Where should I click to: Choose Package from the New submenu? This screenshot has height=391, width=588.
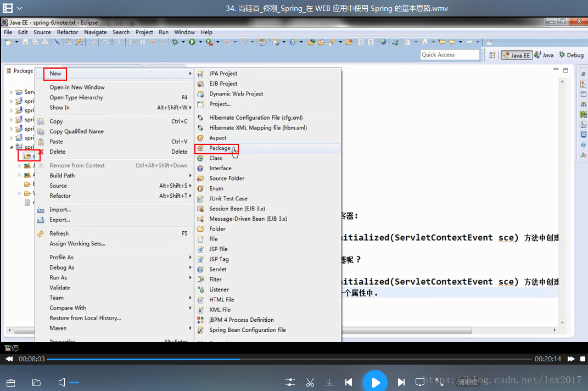220,148
